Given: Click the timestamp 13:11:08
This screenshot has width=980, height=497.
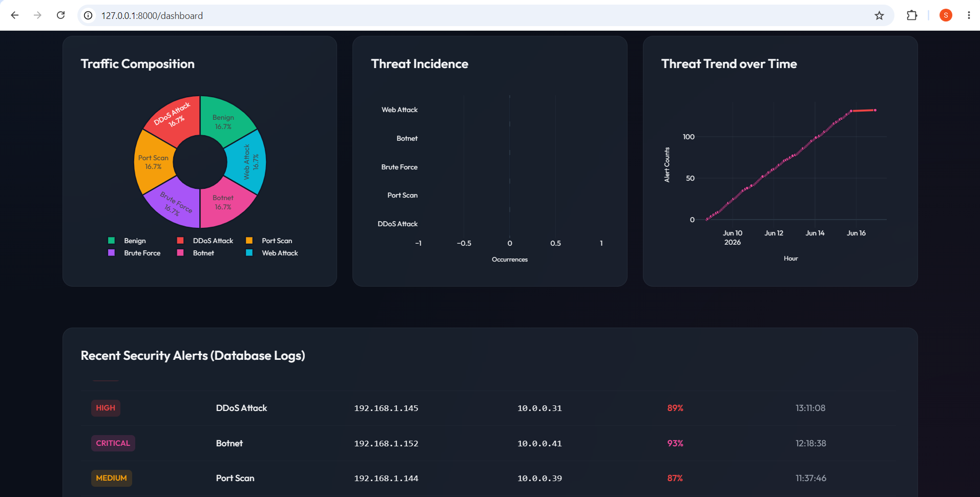Looking at the screenshot, I should coord(810,408).
